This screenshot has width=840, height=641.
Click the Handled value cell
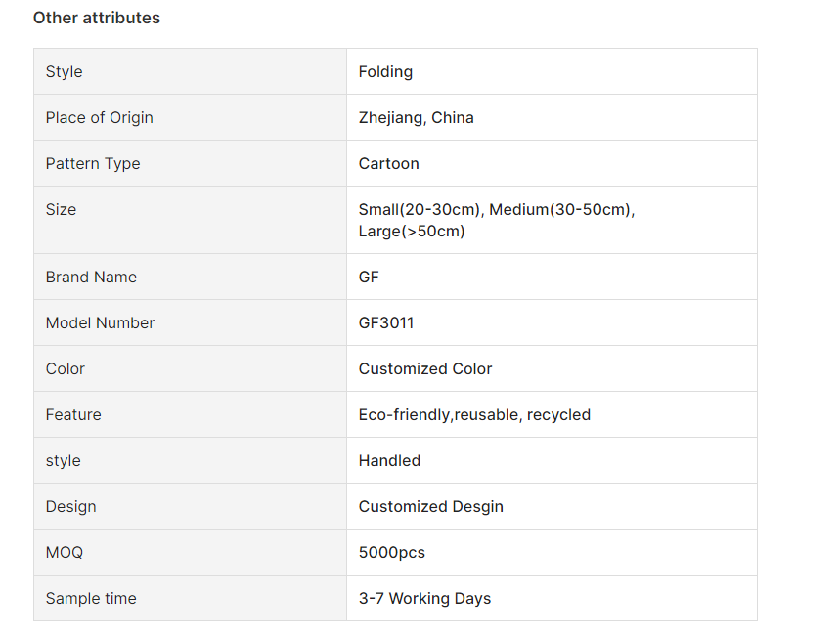[552, 460]
